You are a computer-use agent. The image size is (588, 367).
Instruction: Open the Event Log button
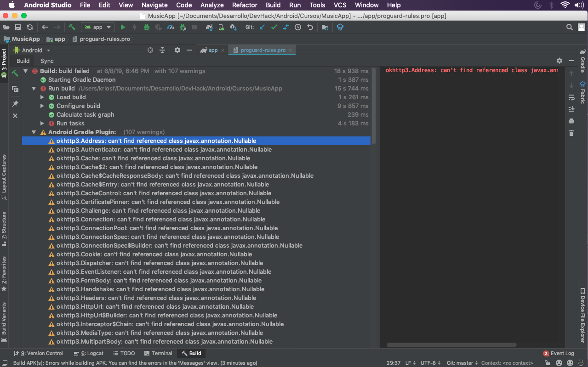coord(559,353)
